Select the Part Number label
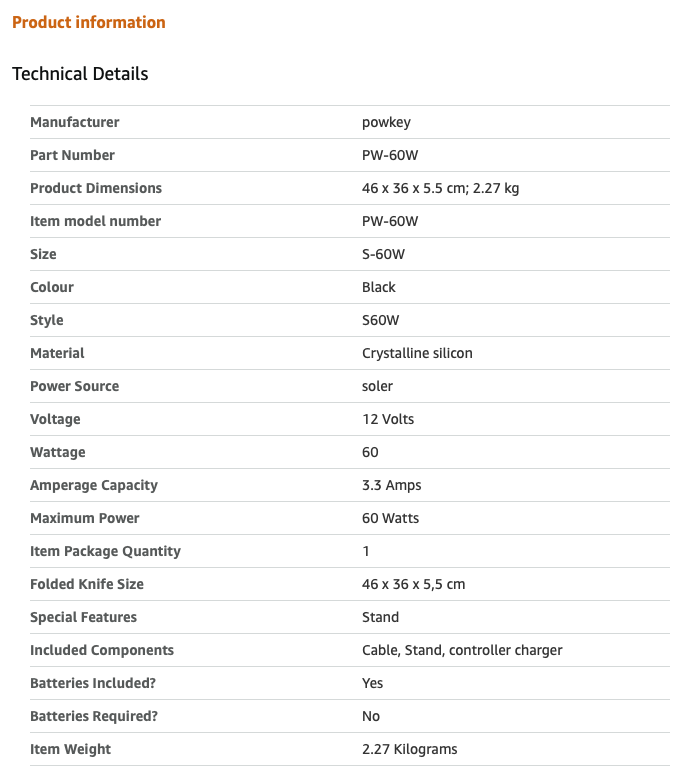 tap(72, 155)
